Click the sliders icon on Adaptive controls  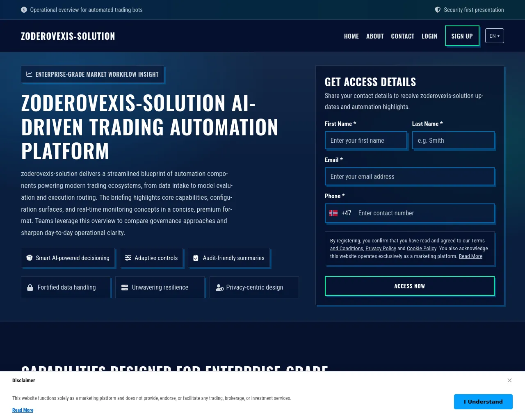(x=128, y=258)
